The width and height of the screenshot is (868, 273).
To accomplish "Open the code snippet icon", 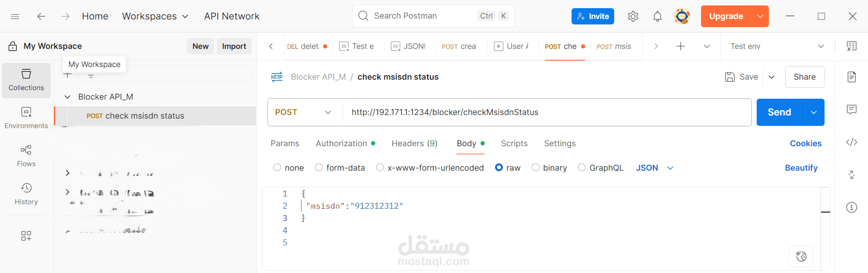I will [x=851, y=142].
